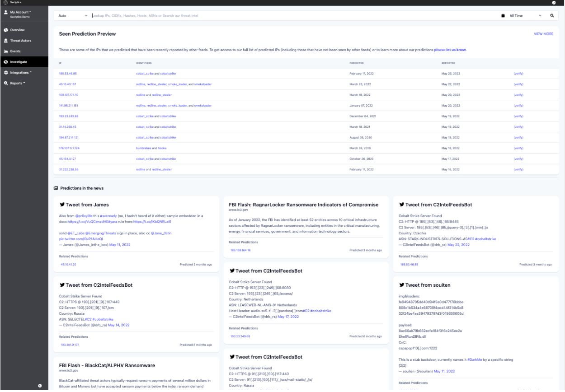
Task: Click the Investigate eye icon
Action: click(x=5, y=62)
